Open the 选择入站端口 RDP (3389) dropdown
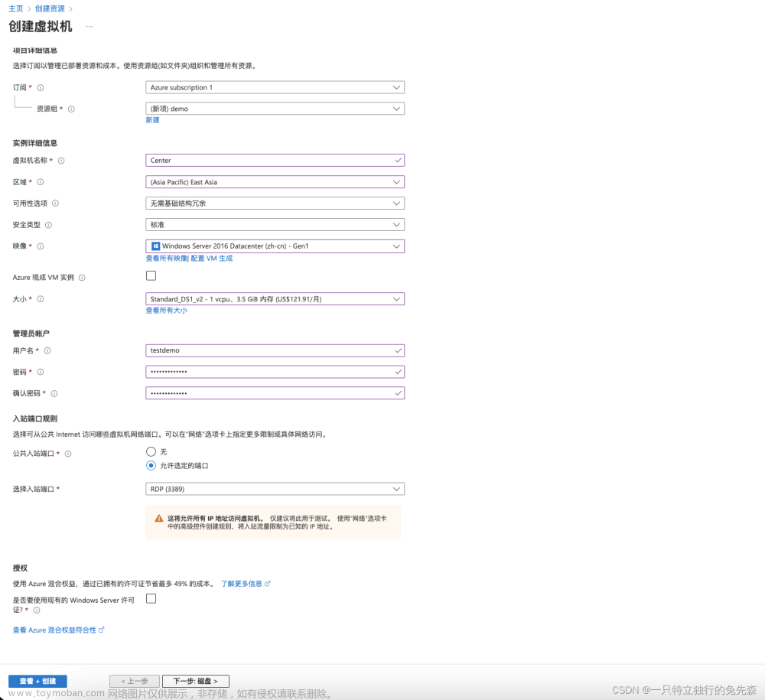Image resolution: width=765 pixels, height=700 pixels. (275, 489)
